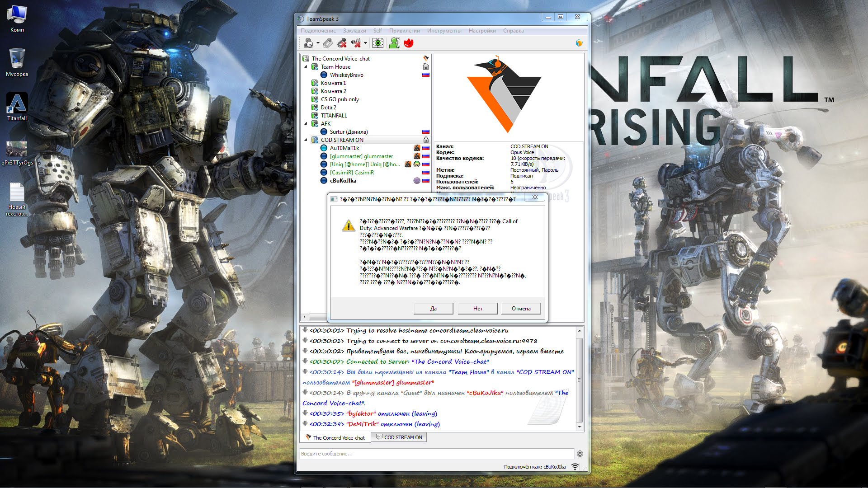The image size is (868, 488).
Task: Select user [CasimiR] CasimiR
Action: pyautogui.click(x=352, y=173)
